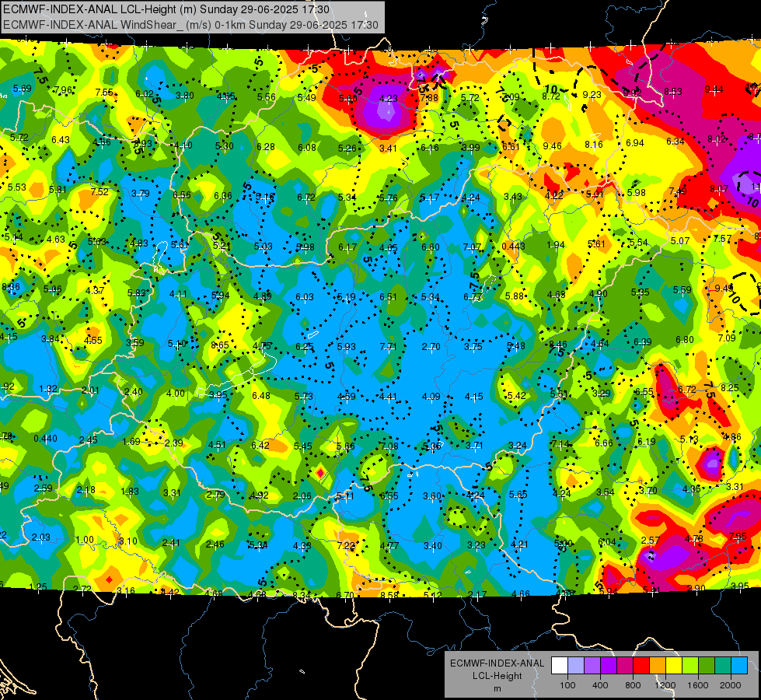
Task: Click the sky blue swatch ending the legend
Action: [738, 666]
